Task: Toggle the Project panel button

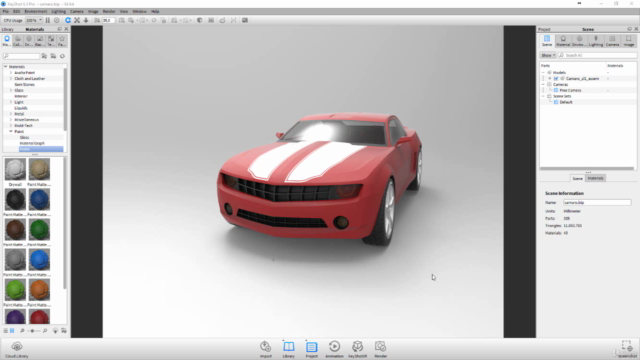Action: (x=311, y=349)
